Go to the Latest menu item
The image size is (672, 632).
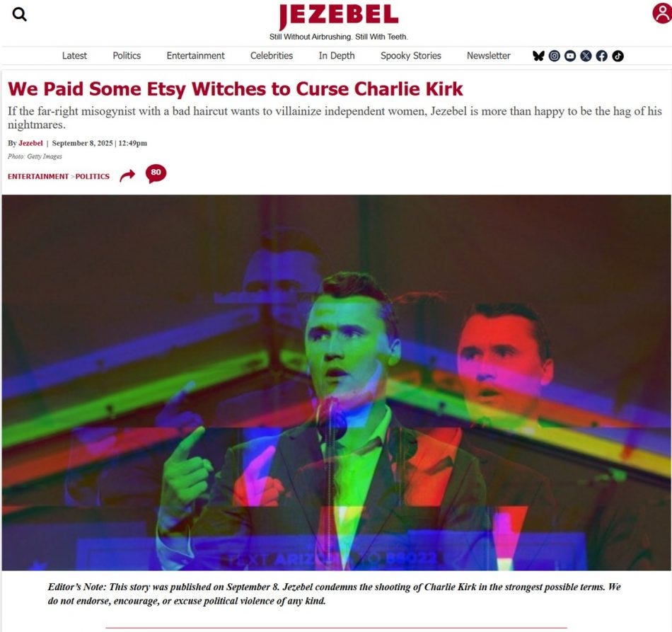(74, 56)
